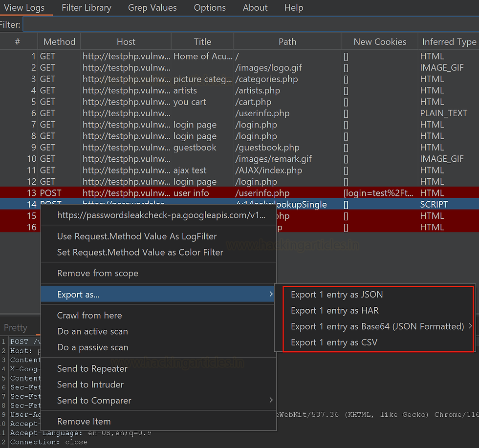Open the About tab
Image resolution: width=479 pixels, height=448 pixels.
coord(255,8)
